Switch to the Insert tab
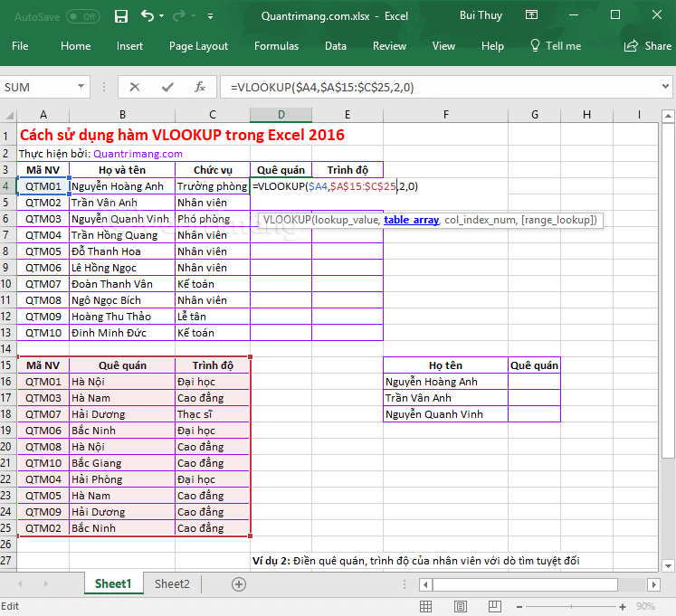Viewport: 676px width, 616px height. [x=129, y=46]
